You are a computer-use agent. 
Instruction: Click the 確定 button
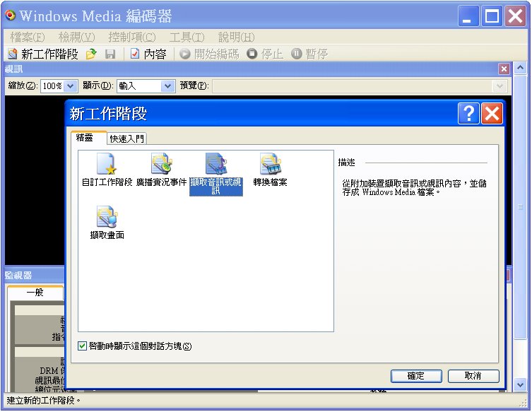416,376
